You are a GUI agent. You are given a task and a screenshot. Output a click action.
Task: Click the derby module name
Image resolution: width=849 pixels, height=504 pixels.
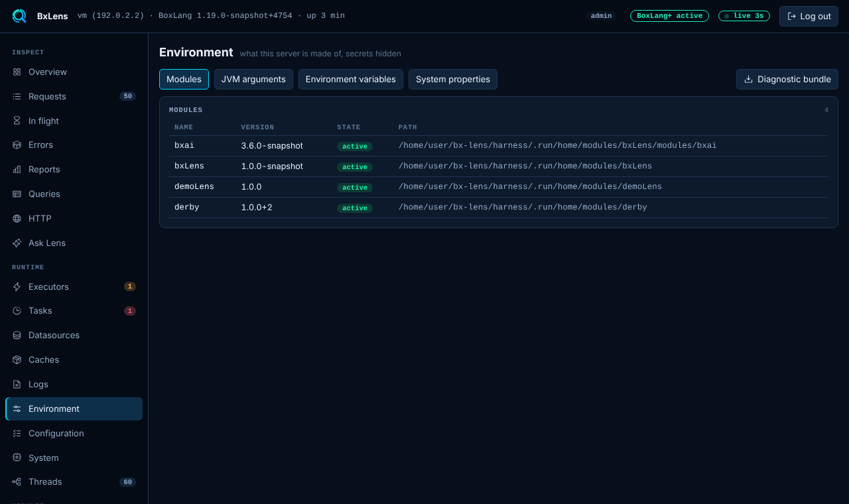(187, 207)
